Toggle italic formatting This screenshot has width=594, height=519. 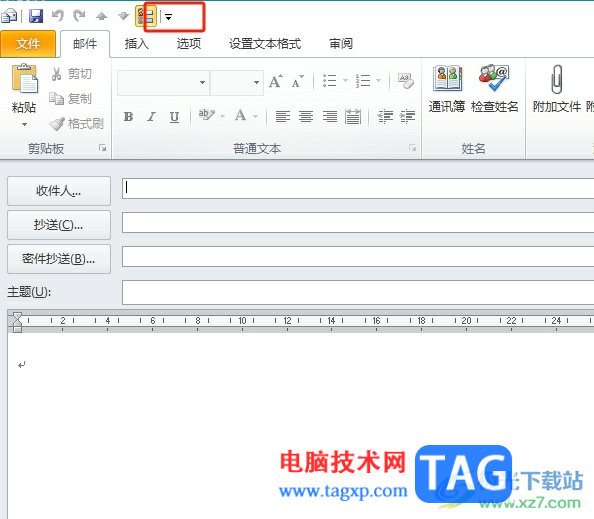152,116
